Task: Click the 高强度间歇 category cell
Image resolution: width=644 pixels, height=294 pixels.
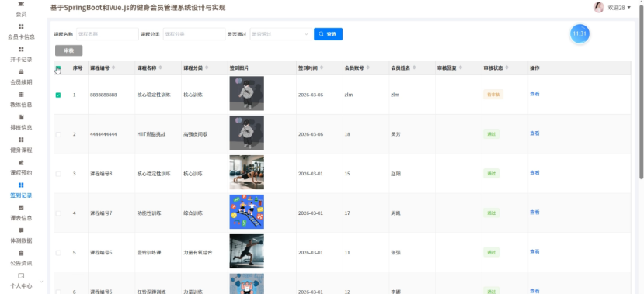Action: pos(196,134)
